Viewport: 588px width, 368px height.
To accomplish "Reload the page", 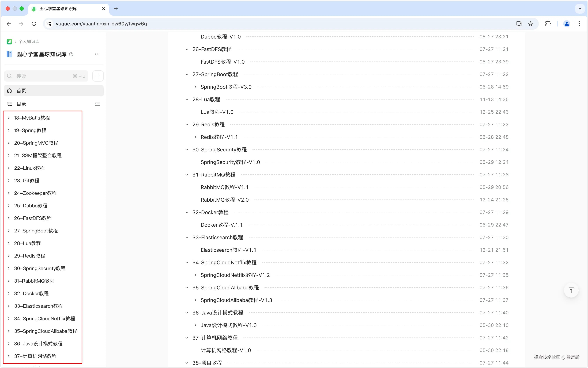I will (x=34, y=24).
